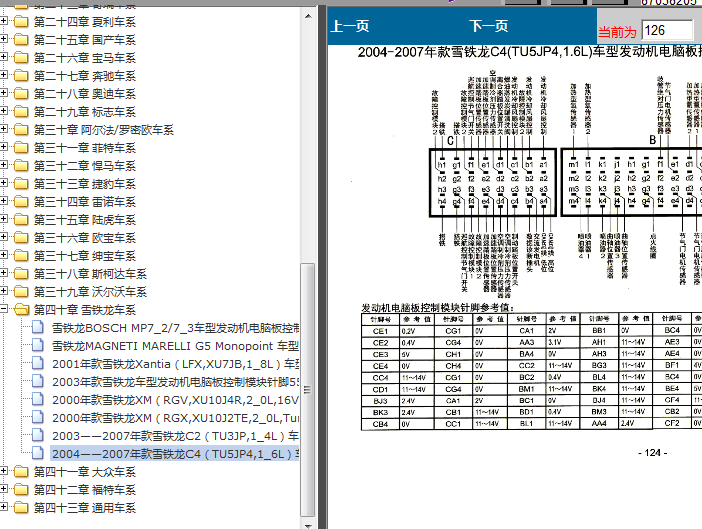The image size is (702, 529).
Task: Open 雪铁龙MAGNETI MARELLI G5 Monopoint document
Action: (x=175, y=346)
